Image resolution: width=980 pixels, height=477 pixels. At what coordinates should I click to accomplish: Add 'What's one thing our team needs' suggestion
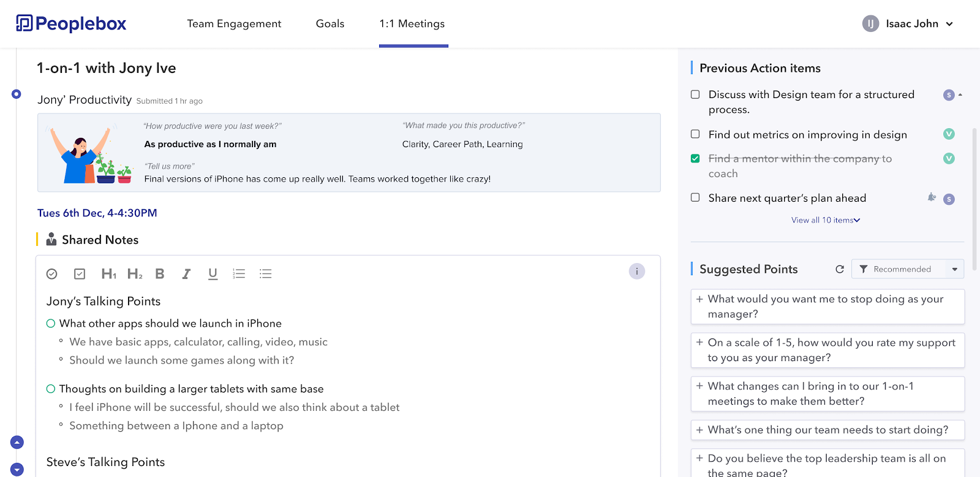tap(699, 430)
